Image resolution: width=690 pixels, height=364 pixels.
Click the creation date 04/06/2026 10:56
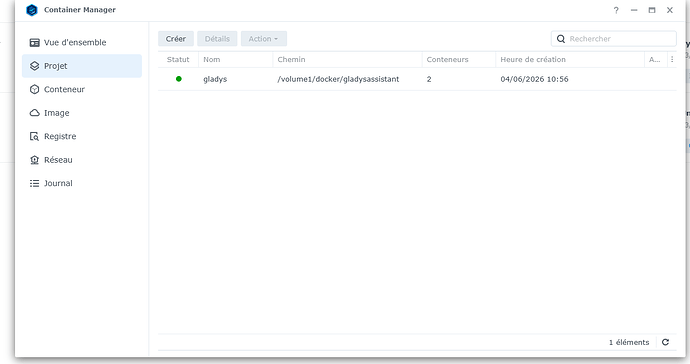pyautogui.click(x=534, y=79)
